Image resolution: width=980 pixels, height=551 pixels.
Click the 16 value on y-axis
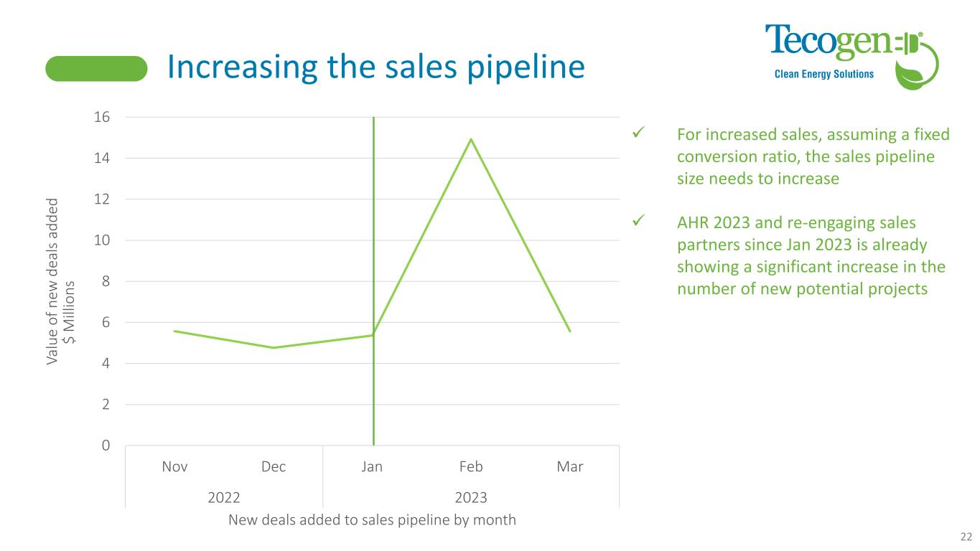click(102, 117)
